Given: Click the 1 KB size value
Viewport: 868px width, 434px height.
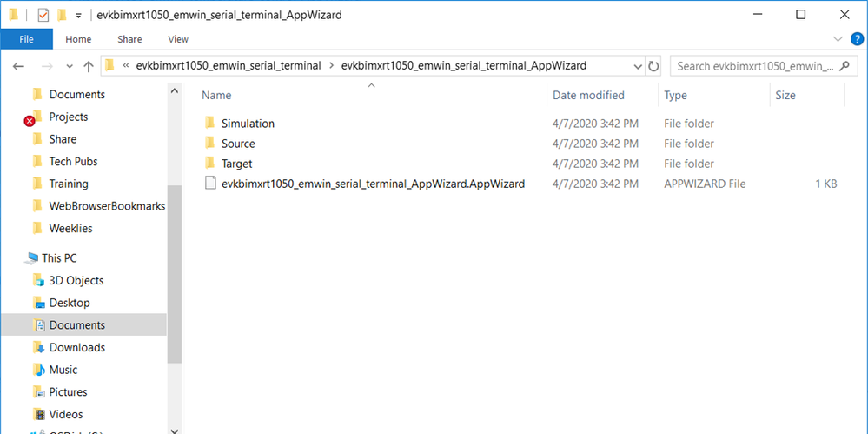Looking at the screenshot, I should click(x=826, y=184).
